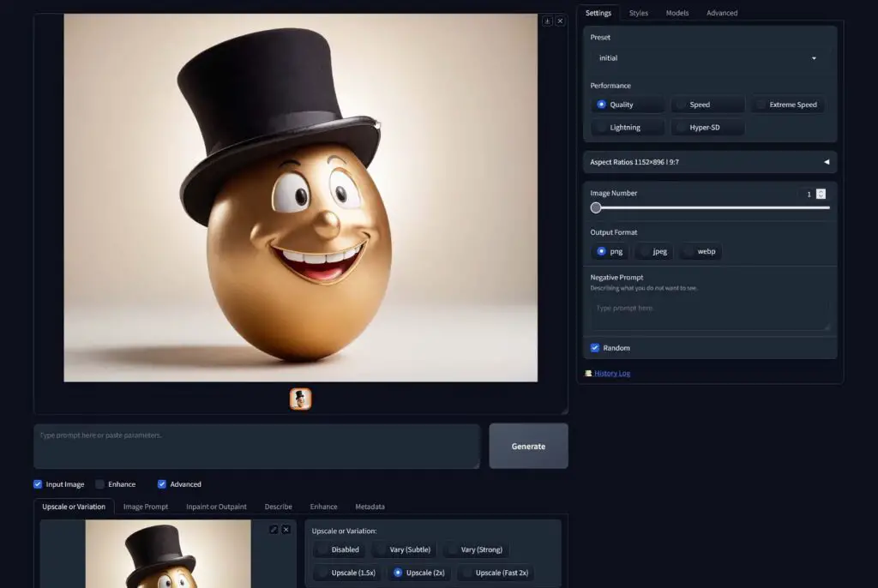Screen dimensions: 878x588
Task: Close the generated image preview
Action: point(560,21)
